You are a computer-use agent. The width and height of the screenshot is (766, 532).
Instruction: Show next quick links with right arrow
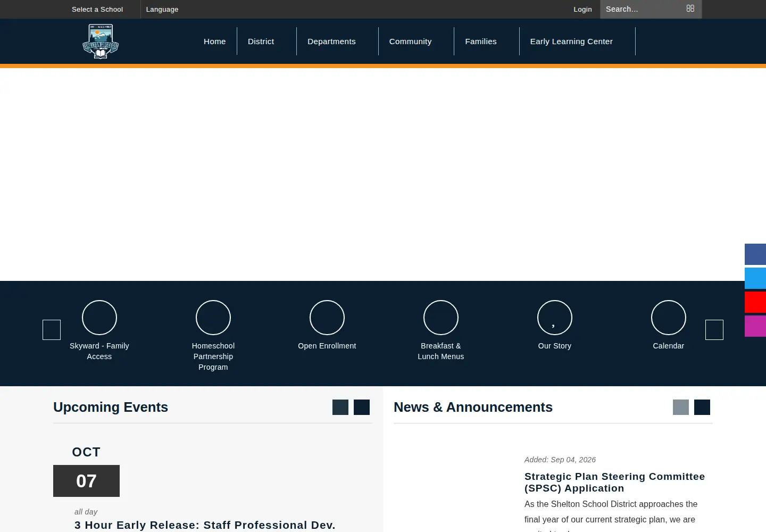714,330
